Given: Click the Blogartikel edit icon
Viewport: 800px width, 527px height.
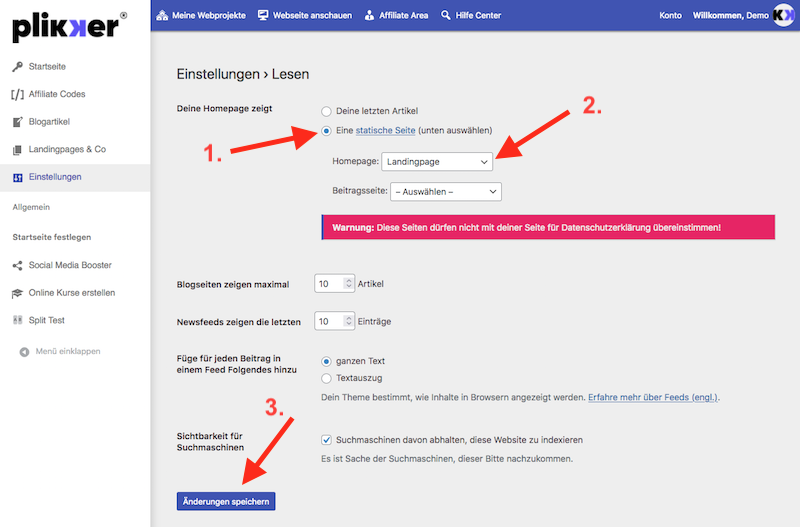Looking at the screenshot, I should tap(17, 122).
